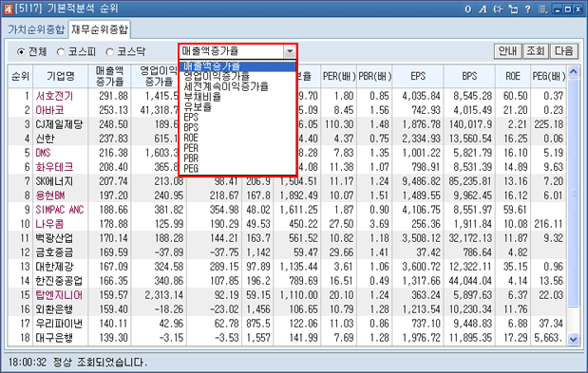The width and height of the screenshot is (588, 373).
Task: Click the 조회 button
Action: pyautogui.click(x=536, y=51)
